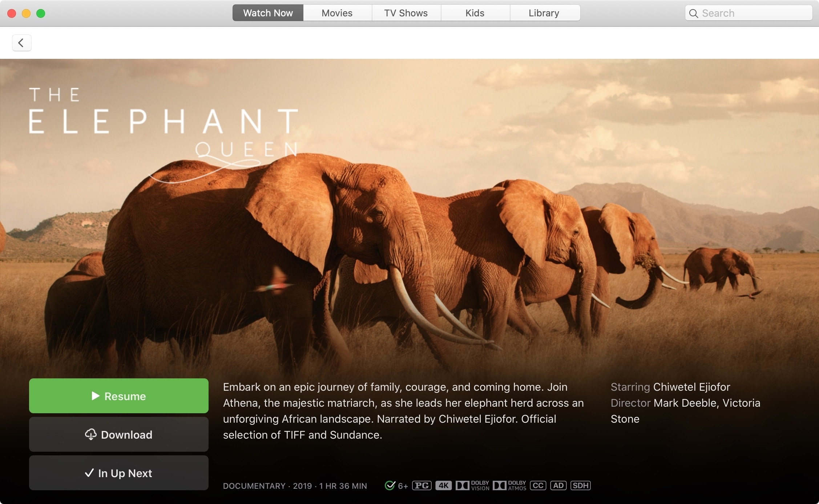Go back using the back chevron

[21, 43]
